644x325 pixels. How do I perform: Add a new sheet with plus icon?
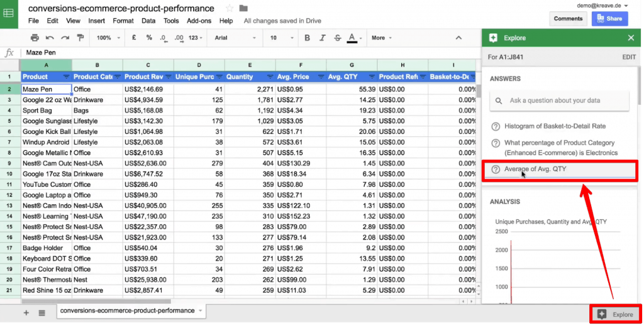coord(26,313)
